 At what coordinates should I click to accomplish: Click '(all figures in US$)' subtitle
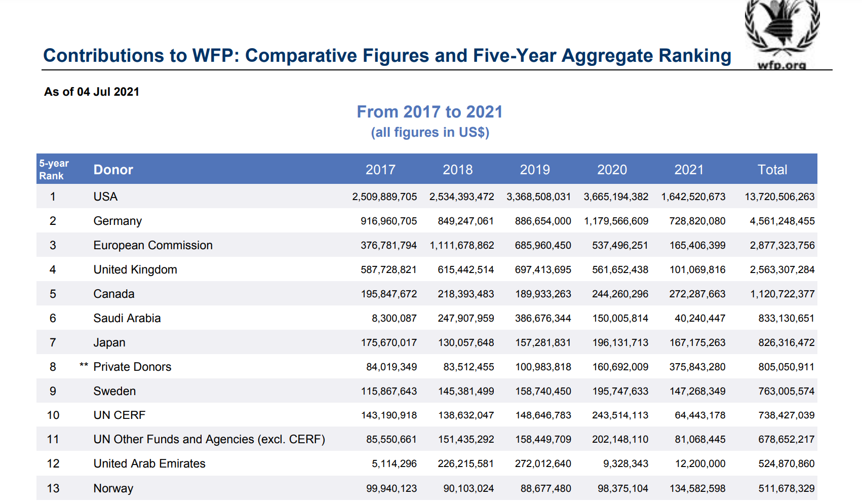point(430,132)
